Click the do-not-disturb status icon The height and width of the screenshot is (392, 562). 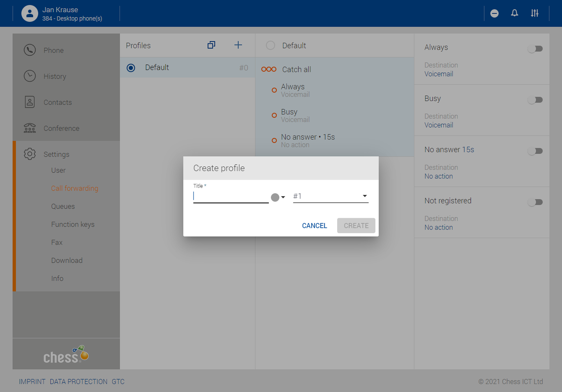(494, 13)
